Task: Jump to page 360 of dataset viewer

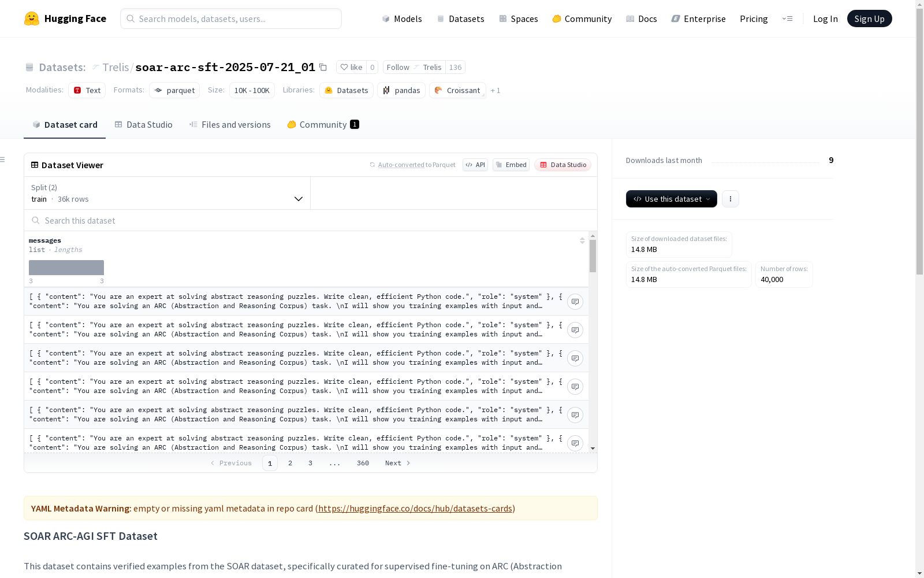Action: [363, 463]
